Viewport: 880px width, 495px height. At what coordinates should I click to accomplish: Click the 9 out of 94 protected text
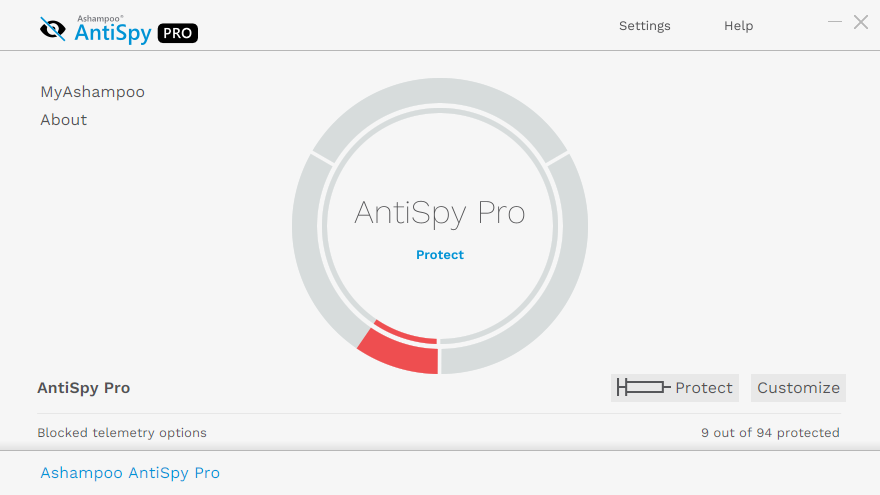coord(770,433)
